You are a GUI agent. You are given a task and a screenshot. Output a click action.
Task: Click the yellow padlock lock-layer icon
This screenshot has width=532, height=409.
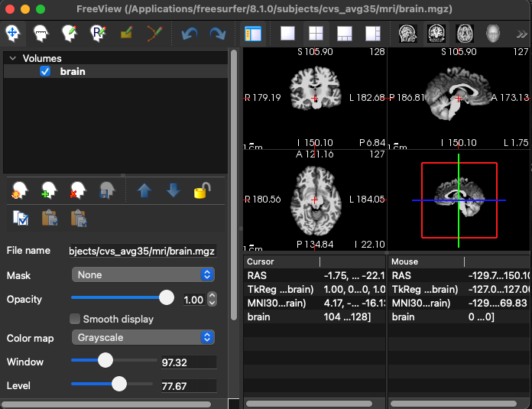click(202, 190)
